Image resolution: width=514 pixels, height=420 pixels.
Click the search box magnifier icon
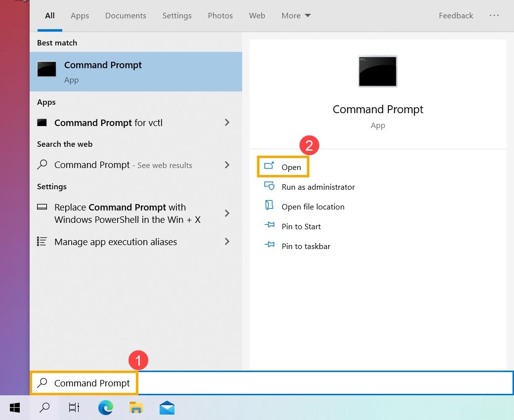[x=43, y=382]
